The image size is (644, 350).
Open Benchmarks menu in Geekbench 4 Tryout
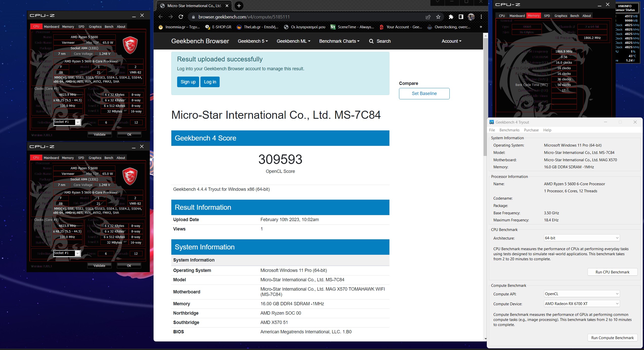(x=509, y=130)
